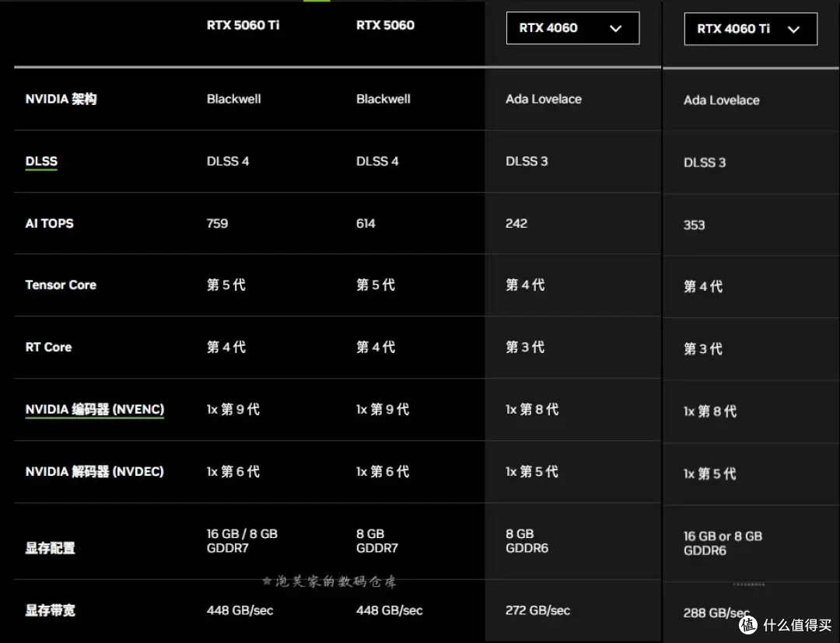Open the RTX 4060 Ti comparison dropdown
Image resolution: width=840 pixels, height=643 pixels.
[x=751, y=29]
